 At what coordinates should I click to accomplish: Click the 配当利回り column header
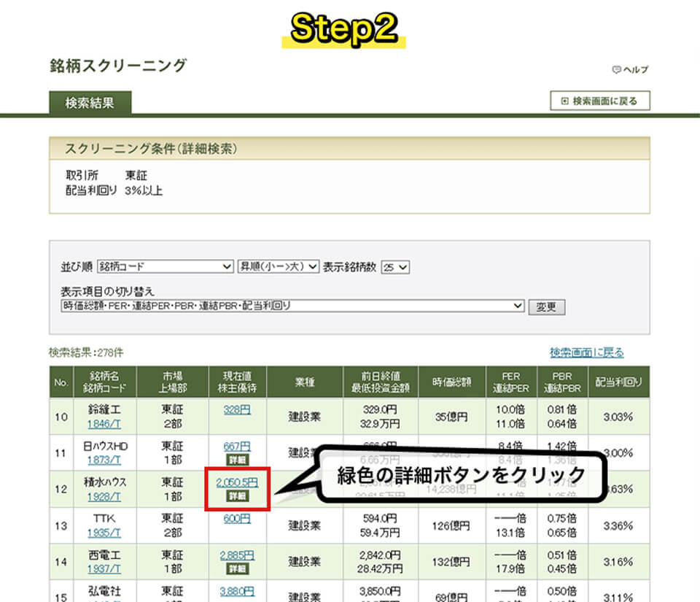click(x=619, y=382)
